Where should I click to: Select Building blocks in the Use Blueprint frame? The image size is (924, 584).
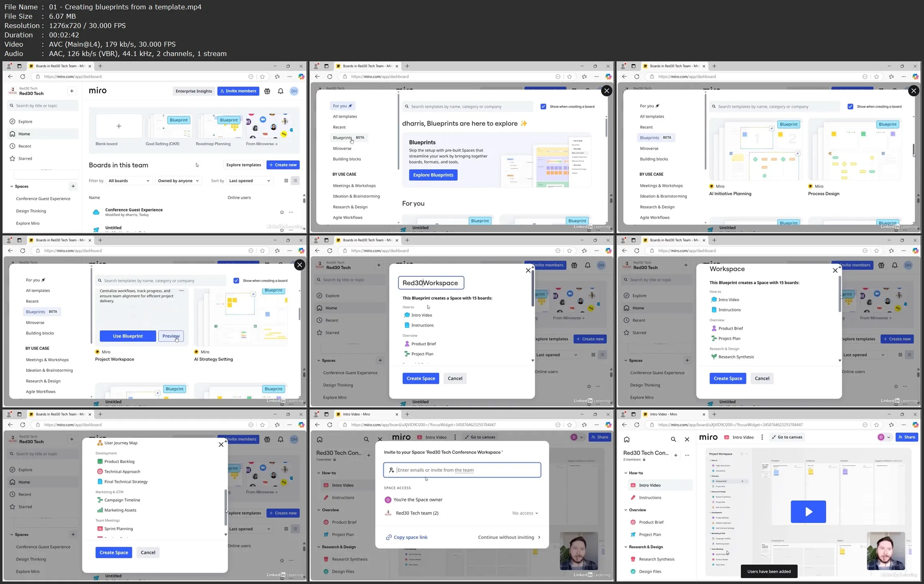[40, 333]
